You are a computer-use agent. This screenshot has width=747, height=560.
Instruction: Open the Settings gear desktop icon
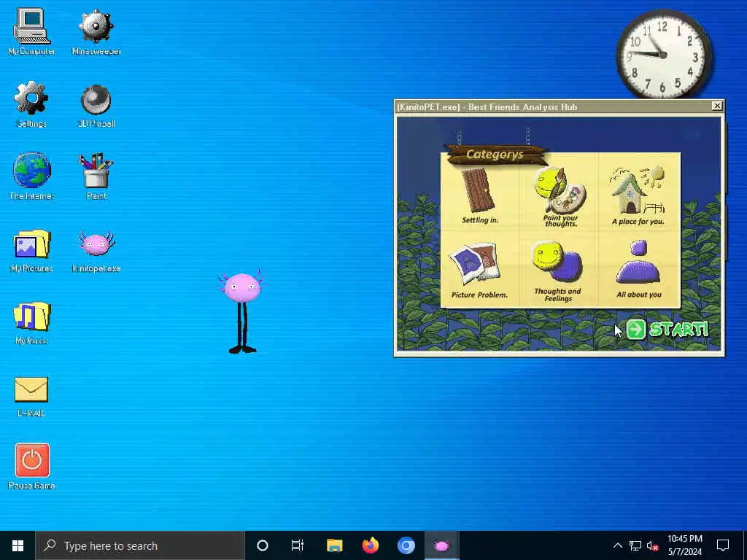(x=31, y=104)
